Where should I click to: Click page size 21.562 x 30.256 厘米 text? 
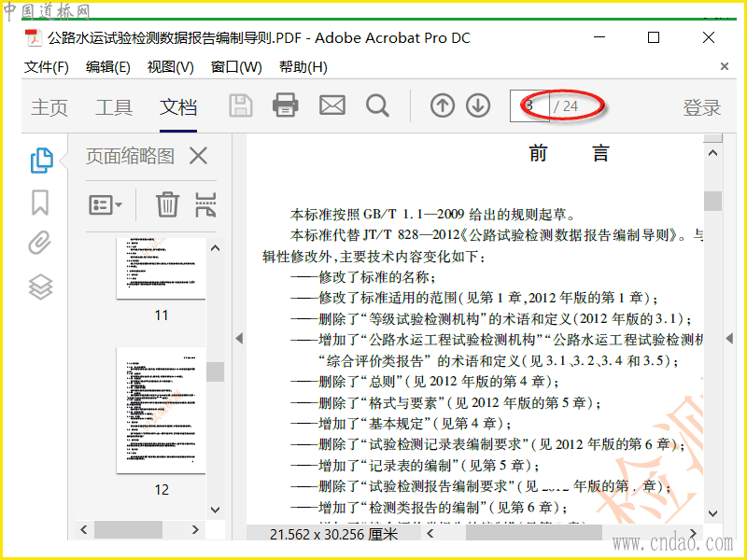pyautogui.click(x=333, y=534)
